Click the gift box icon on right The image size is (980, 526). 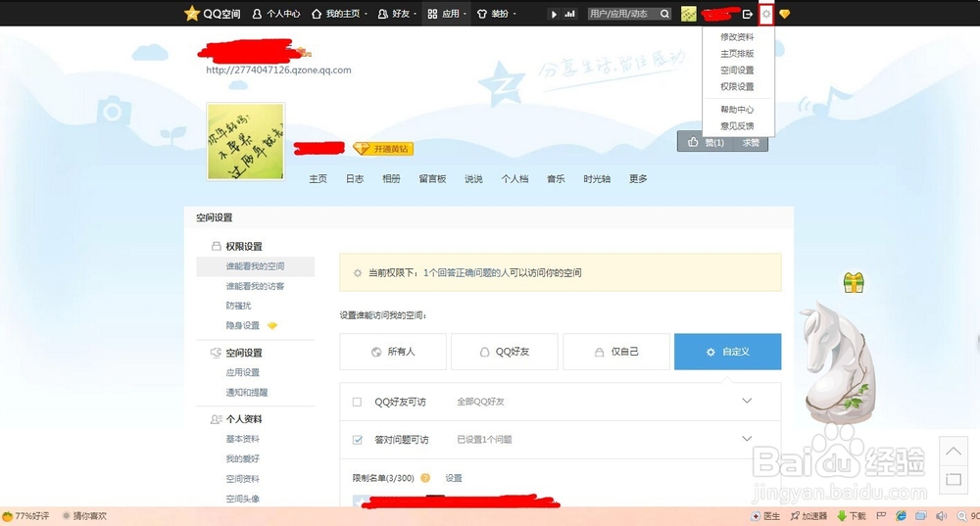[854, 283]
